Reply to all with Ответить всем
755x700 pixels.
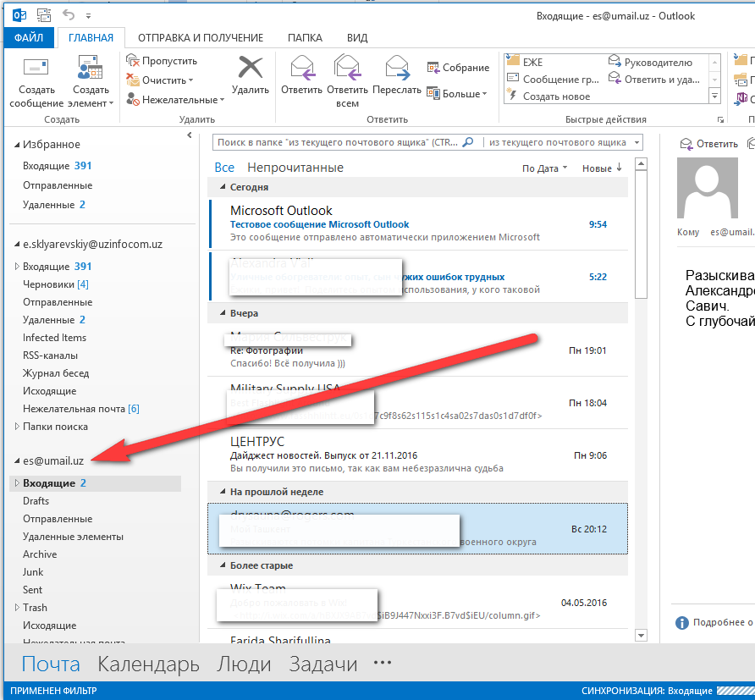(347, 82)
